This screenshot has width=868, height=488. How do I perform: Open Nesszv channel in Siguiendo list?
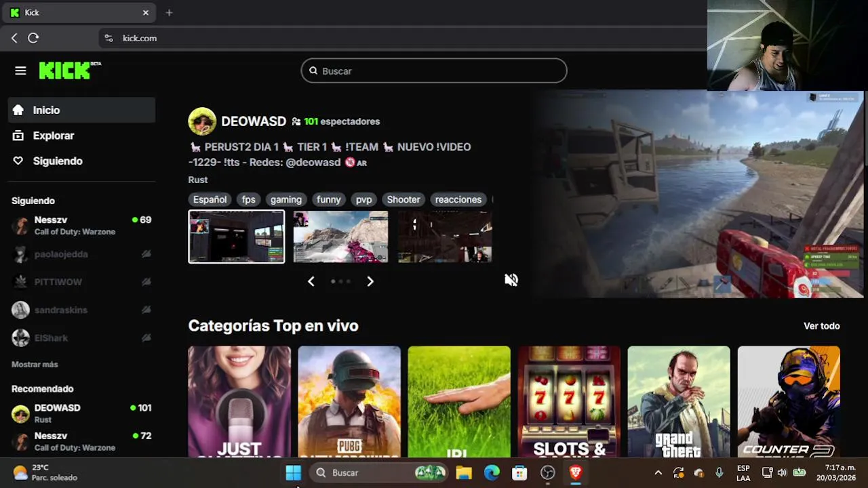[x=81, y=226]
